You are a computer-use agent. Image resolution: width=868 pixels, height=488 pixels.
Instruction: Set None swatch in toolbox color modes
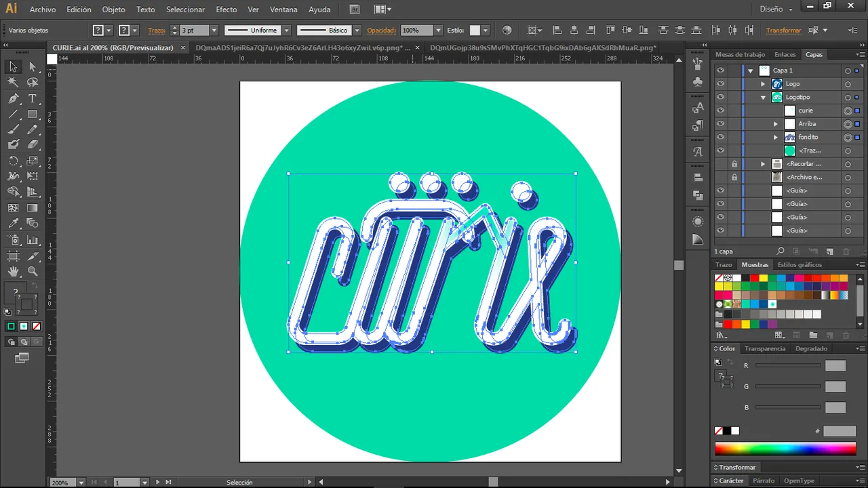37,326
